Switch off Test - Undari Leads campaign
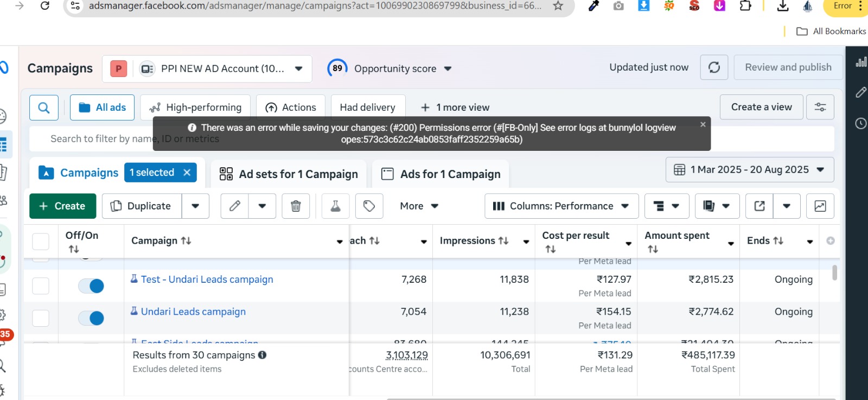Viewport: 868px width, 400px height. [x=91, y=286]
